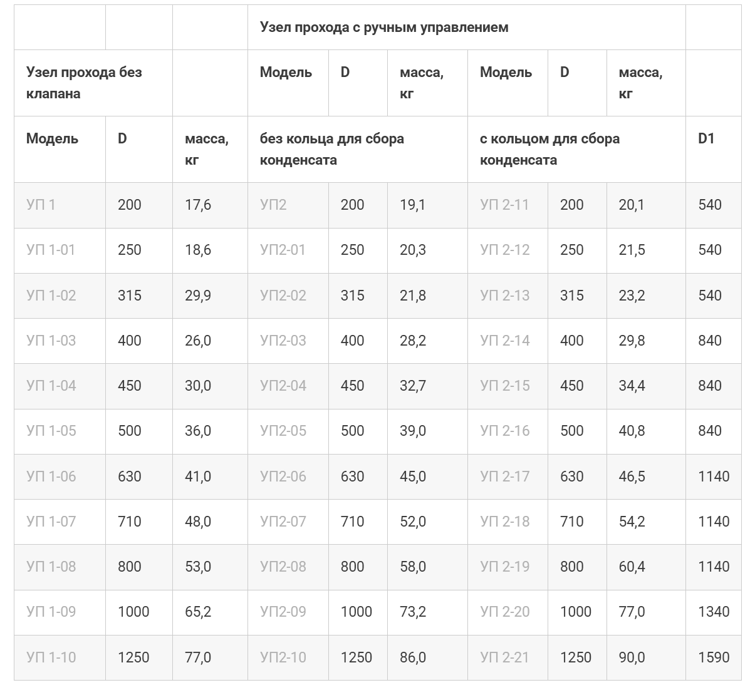The height and width of the screenshot is (700, 755).
Task: Select the УП 2-17 model link
Action: [504, 476]
